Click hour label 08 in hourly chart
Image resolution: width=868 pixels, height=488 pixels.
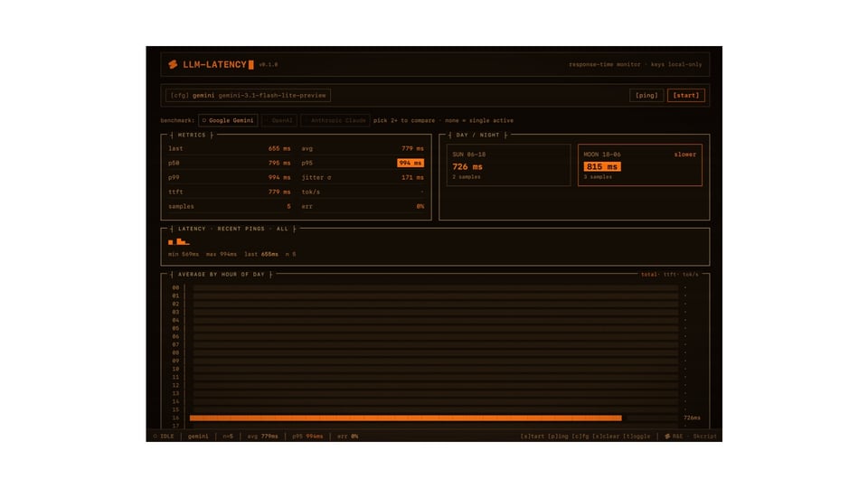tap(175, 352)
